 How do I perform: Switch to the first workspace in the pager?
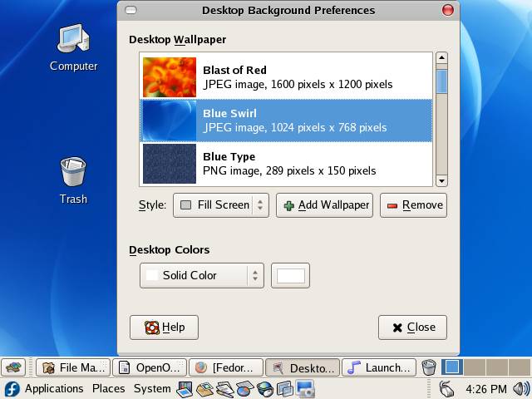[x=452, y=367]
